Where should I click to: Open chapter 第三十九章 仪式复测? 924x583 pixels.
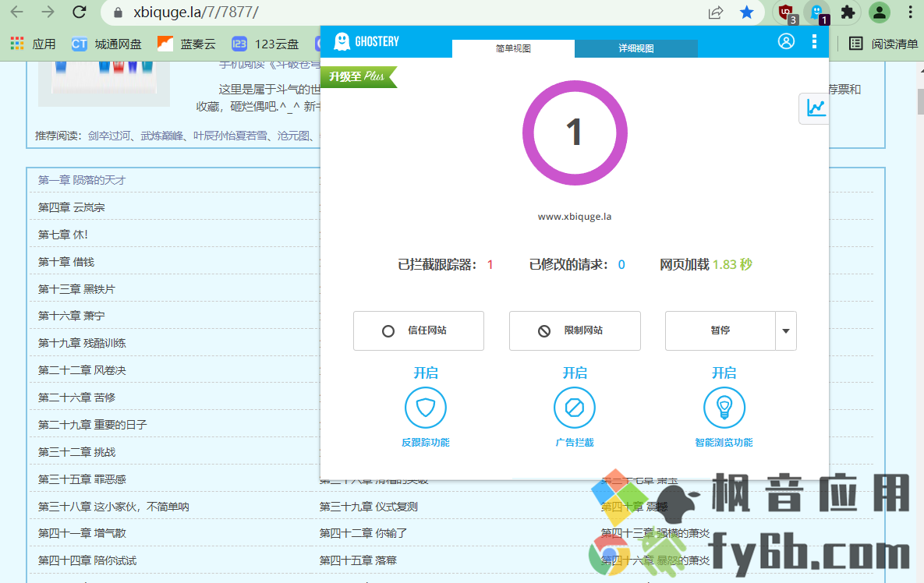click(368, 507)
